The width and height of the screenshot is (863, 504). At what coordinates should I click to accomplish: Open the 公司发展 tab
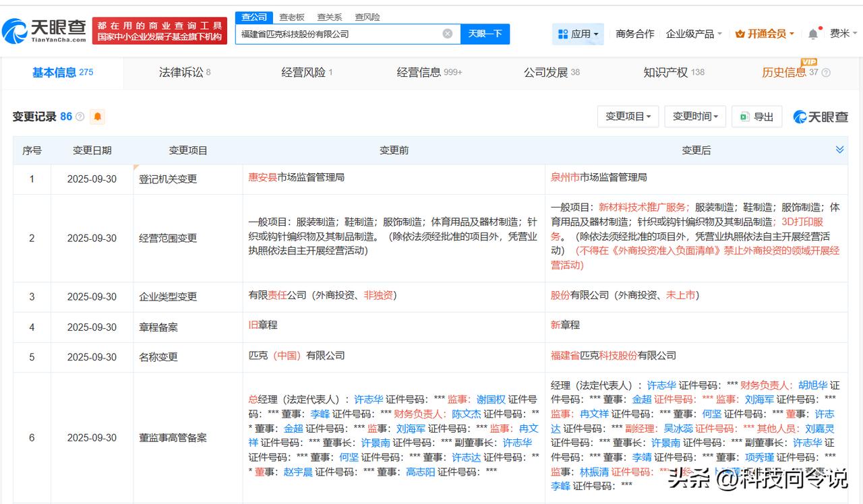point(552,73)
